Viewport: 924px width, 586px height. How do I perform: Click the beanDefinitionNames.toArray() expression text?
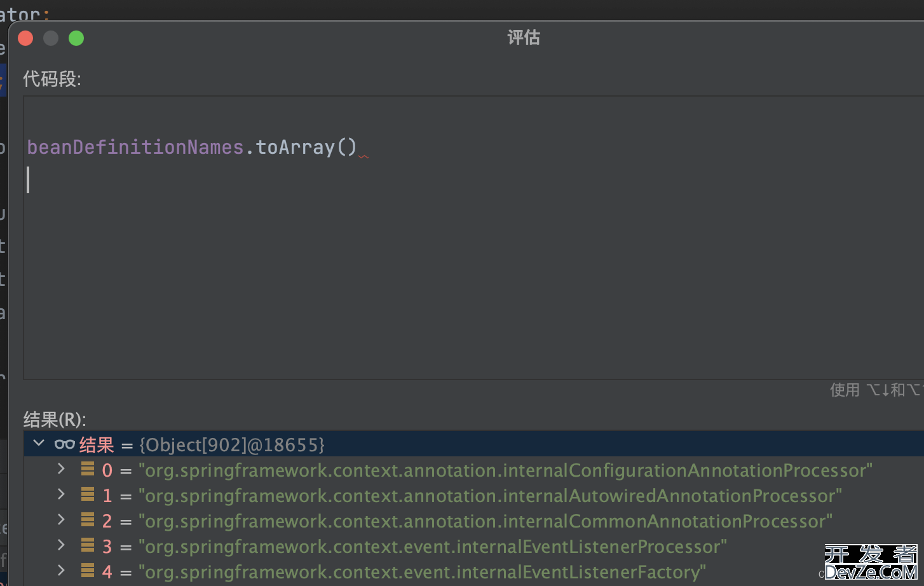(192, 147)
